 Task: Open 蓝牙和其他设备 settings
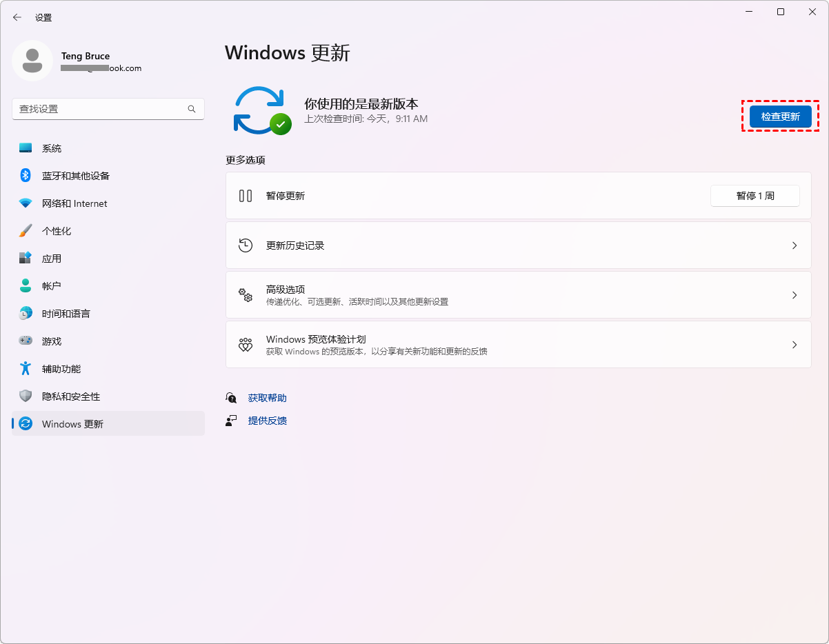click(27, 175)
